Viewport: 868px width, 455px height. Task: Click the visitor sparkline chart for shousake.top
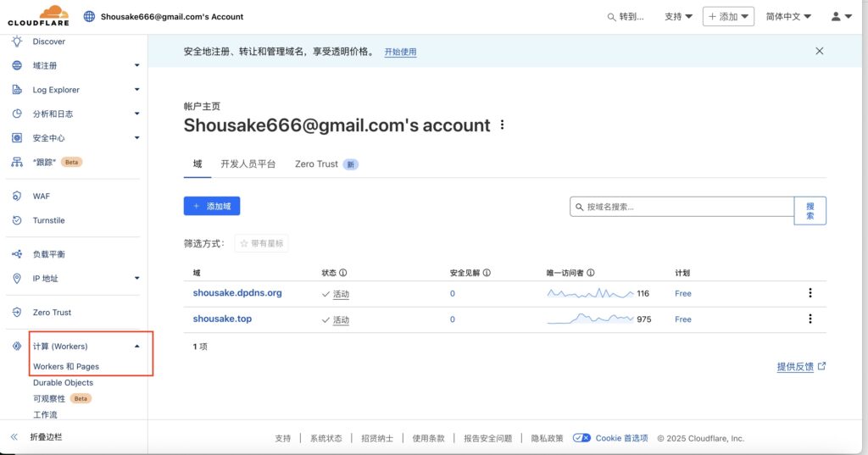tap(590, 319)
